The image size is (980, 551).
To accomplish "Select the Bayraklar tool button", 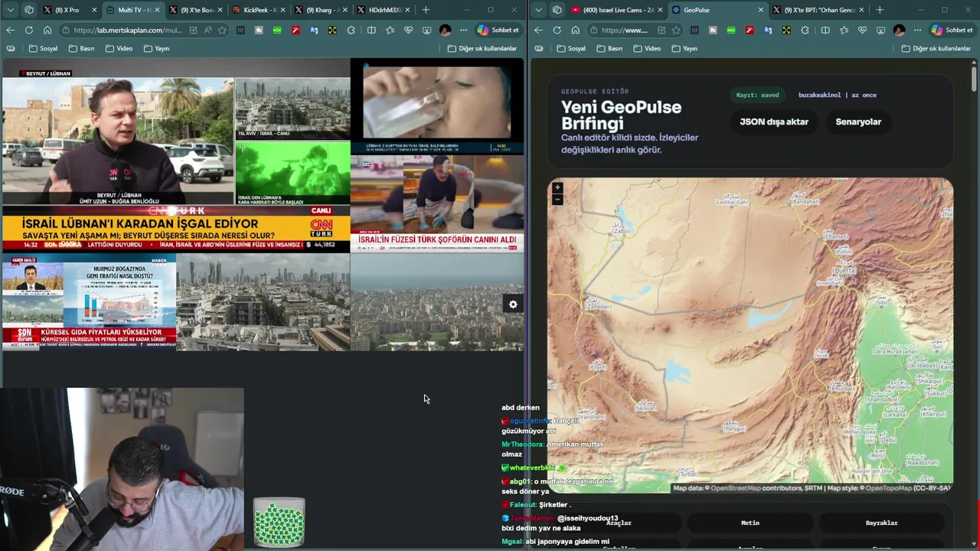I will (881, 523).
